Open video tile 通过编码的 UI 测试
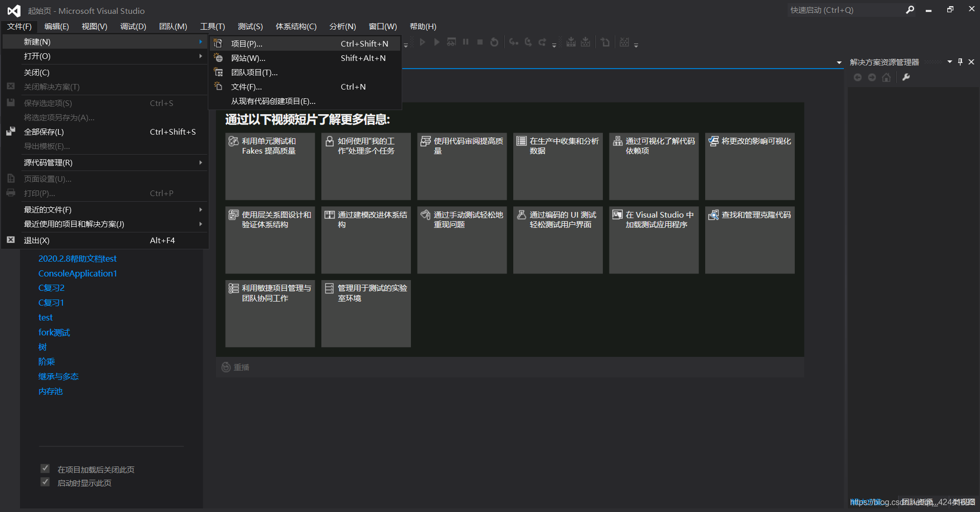980x512 pixels. tap(558, 240)
